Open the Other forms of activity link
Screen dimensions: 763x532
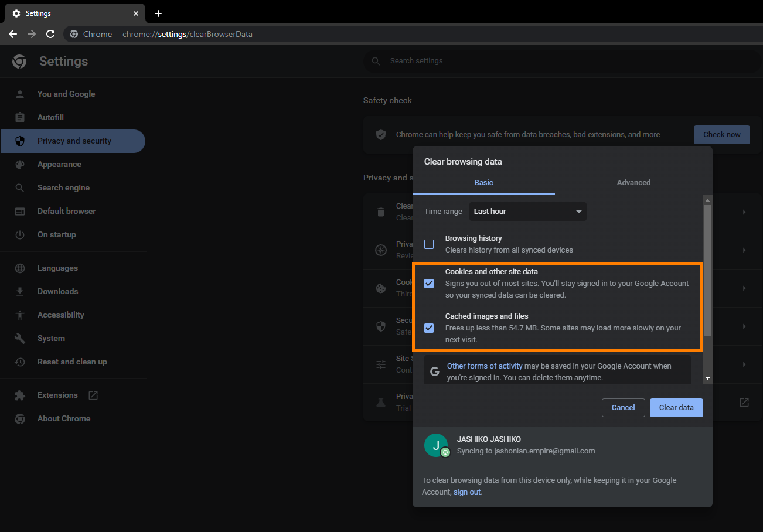485,366
